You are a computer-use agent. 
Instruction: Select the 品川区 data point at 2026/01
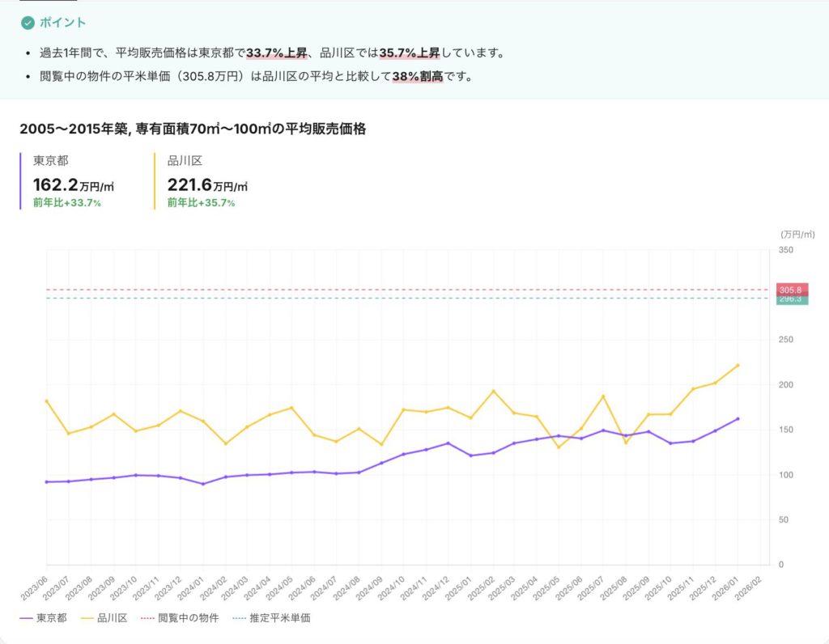(x=738, y=365)
